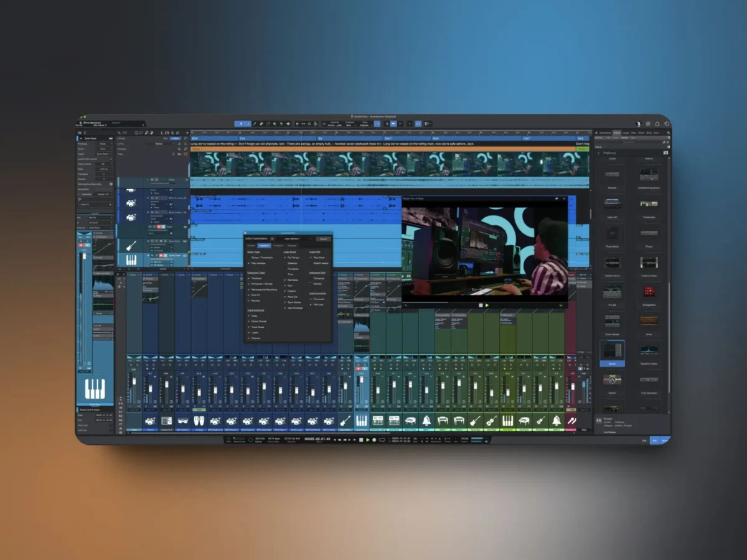Image resolution: width=747 pixels, height=560 pixels.
Task: Open the Pool tab in the browser
Action: [x=656, y=133]
